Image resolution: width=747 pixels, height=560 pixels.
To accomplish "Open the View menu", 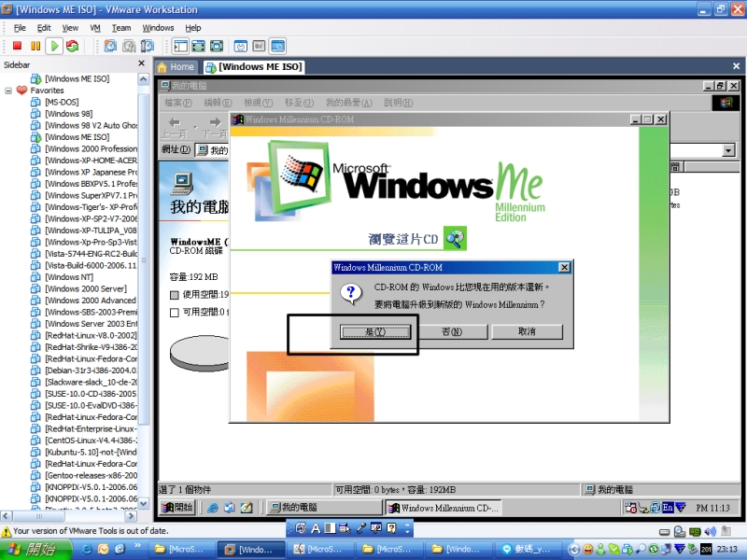I will [x=70, y=28].
